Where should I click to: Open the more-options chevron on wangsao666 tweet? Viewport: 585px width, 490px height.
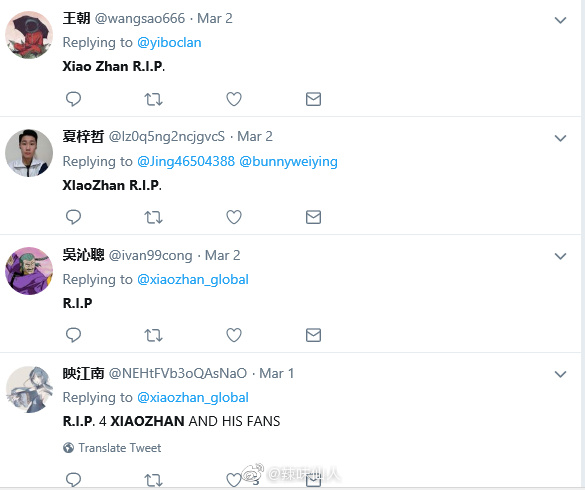[560, 20]
